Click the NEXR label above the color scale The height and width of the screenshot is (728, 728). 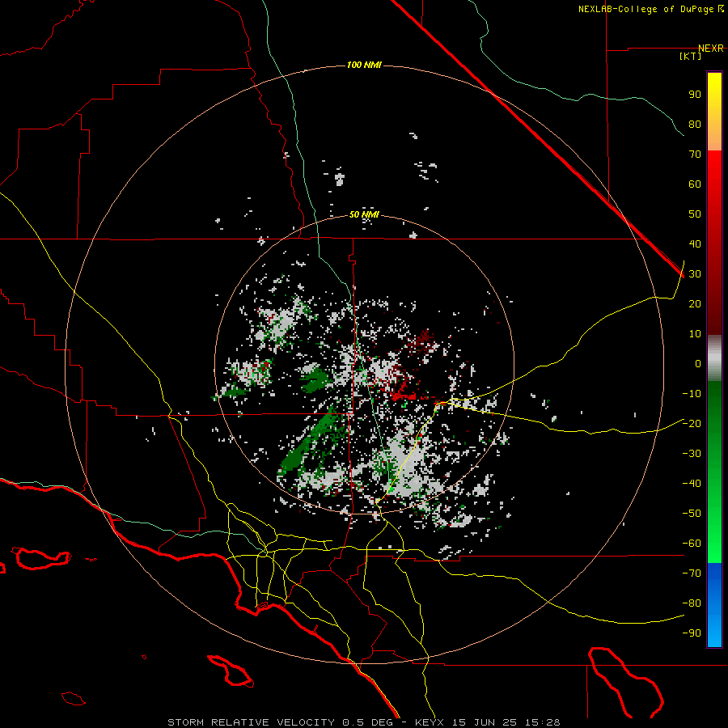click(711, 49)
